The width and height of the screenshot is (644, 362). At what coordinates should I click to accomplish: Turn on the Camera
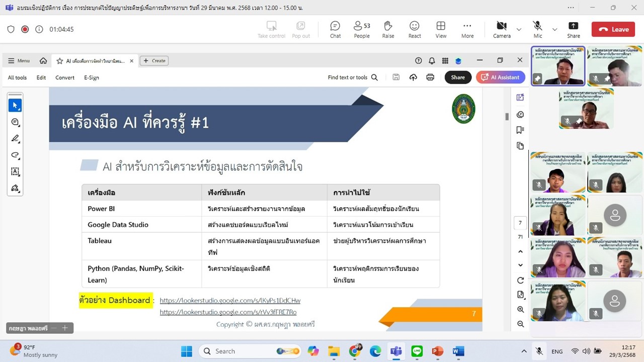point(502,29)
